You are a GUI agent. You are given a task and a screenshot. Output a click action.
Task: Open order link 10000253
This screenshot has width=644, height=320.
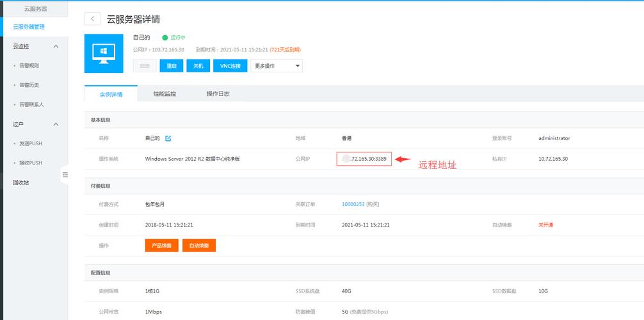[353, 204]
